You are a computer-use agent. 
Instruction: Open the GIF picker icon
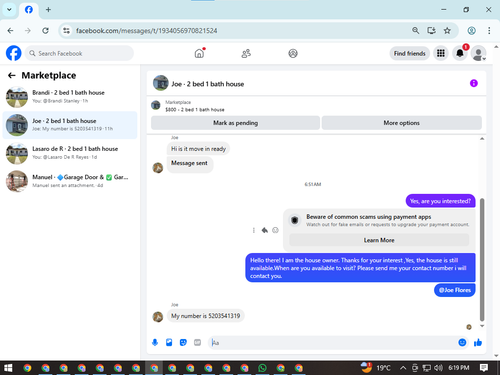[x=197, y=342]
